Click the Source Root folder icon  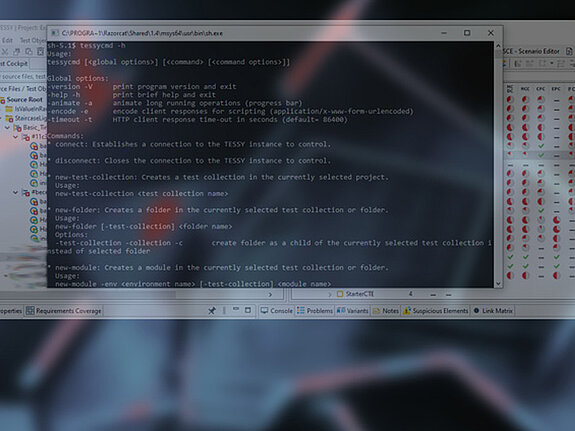(2, 100)
